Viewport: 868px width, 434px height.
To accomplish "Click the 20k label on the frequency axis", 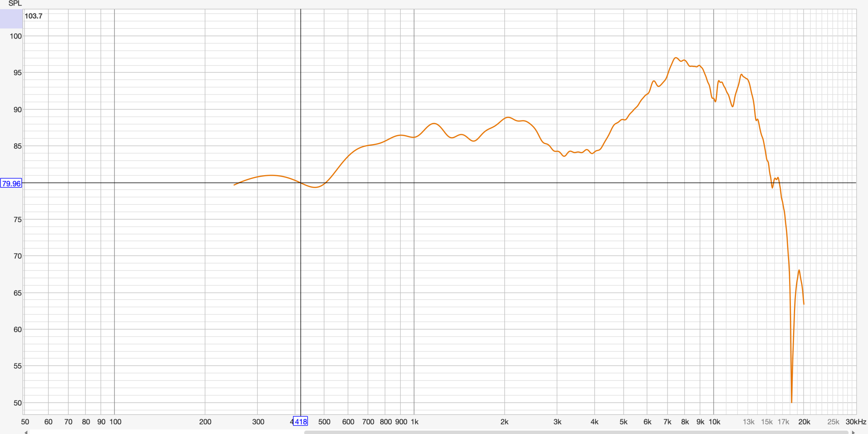I will point(804,422).
